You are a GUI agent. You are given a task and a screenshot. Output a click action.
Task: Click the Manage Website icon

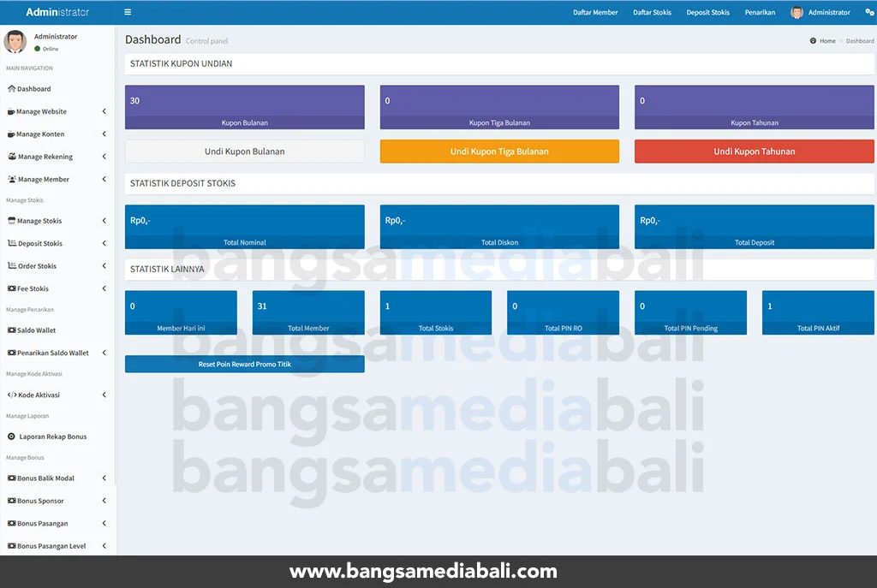[11, 112]
